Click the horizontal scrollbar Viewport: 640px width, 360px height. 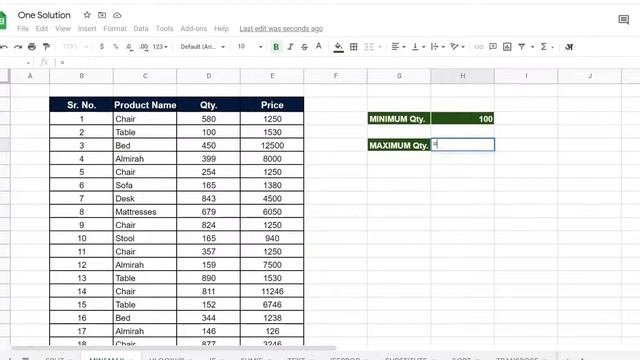173,348
